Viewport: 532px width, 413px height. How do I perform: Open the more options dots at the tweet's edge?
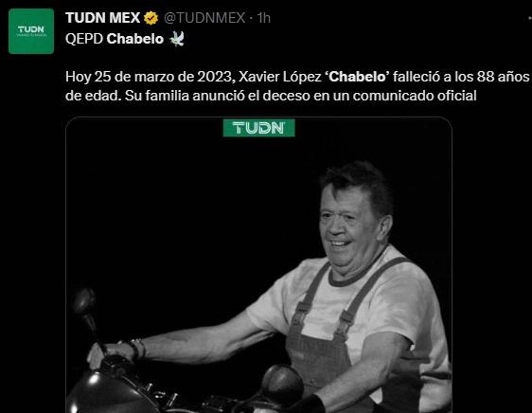[x=529, y=18]
